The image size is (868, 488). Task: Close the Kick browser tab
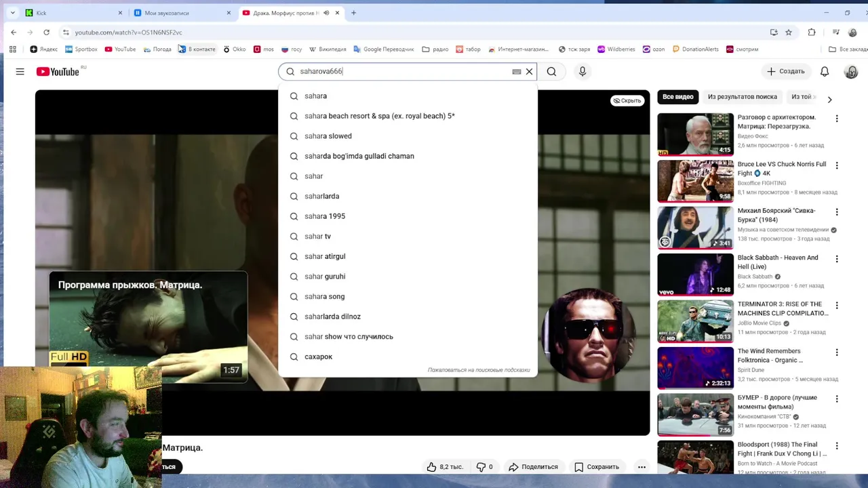click(x=120, y=13)
